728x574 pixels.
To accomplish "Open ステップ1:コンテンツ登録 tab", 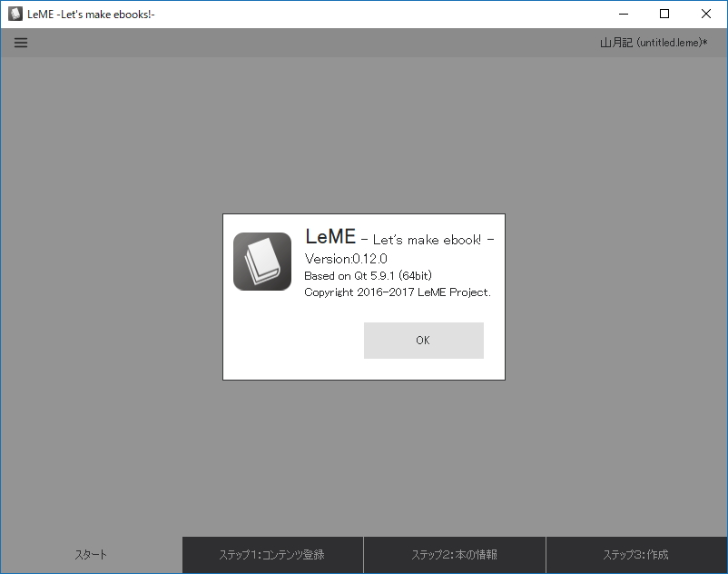I will (272, 555).
